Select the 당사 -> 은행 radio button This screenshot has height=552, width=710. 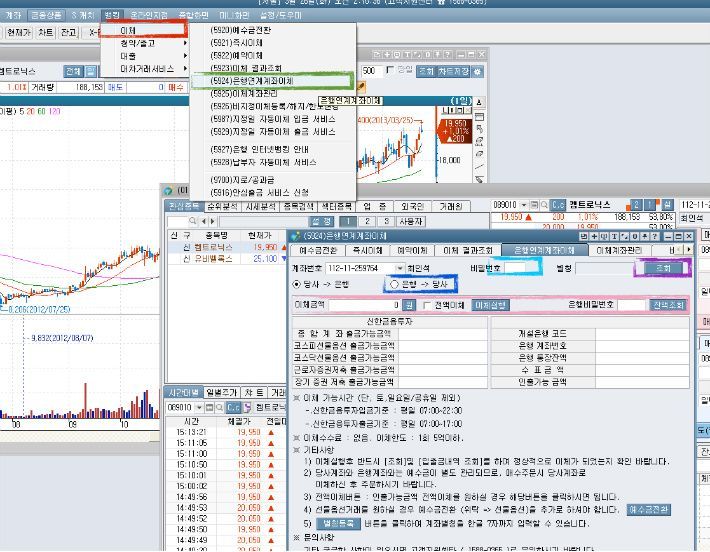pyautogui.click(x=297, y=284)
